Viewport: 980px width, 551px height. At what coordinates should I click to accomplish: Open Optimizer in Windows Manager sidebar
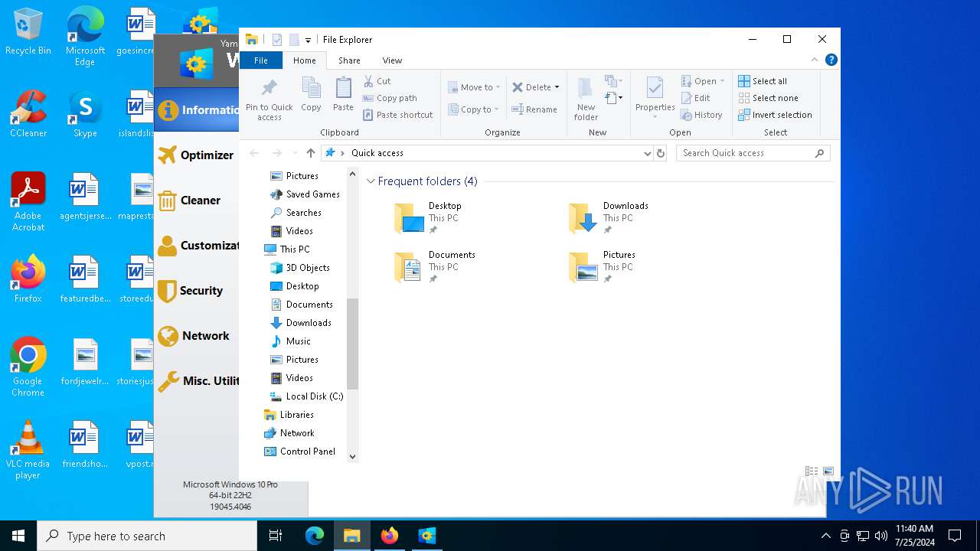click(197, 155)
